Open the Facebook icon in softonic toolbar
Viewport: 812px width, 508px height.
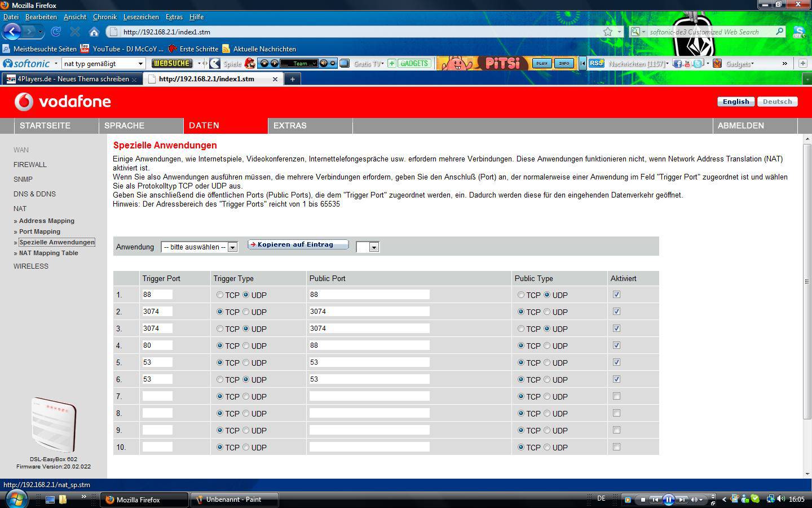pos(677,63)
